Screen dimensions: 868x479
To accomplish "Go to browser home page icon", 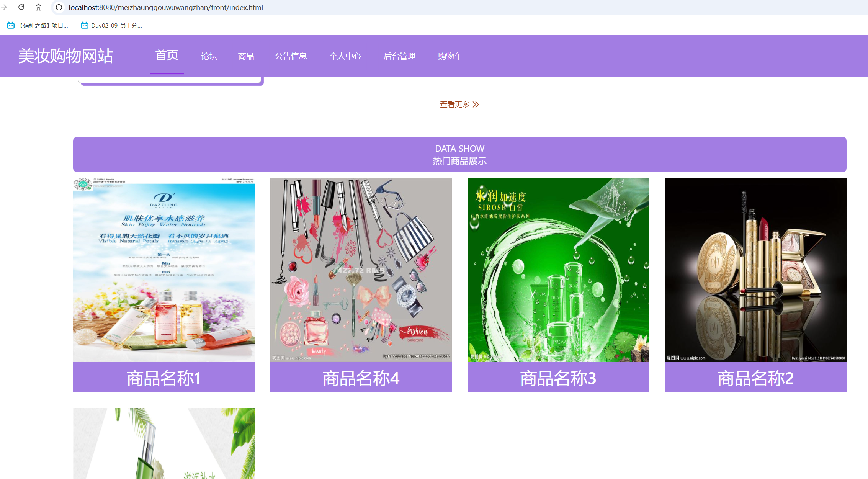I will tap(39, 7).
